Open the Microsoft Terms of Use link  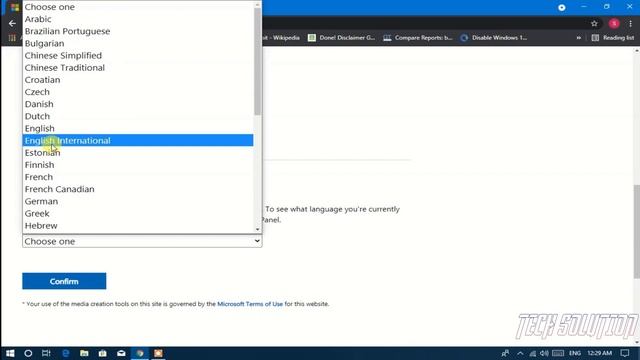(x=250, y=304)
